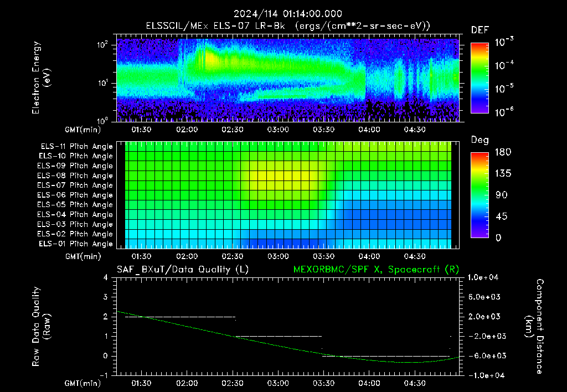567x392 pixels.
Task: Click the GMT(min) label under the spectrogram
Action: tap(83, 130)
